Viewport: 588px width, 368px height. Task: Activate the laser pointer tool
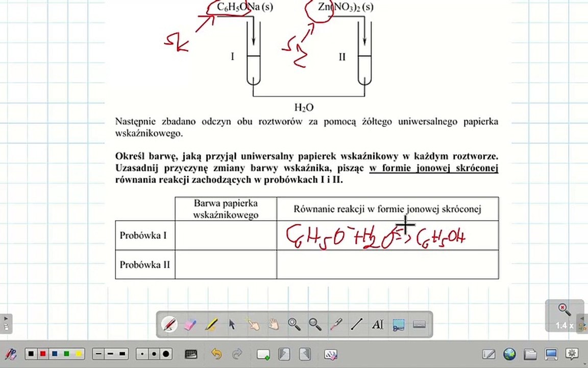[336, 324]
